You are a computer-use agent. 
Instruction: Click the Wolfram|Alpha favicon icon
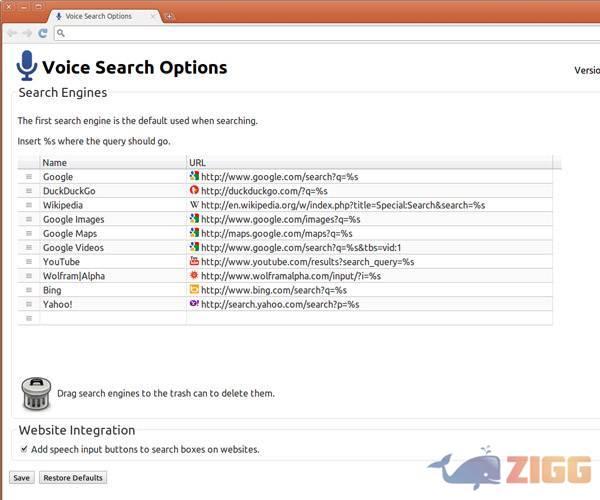(194, 276)
